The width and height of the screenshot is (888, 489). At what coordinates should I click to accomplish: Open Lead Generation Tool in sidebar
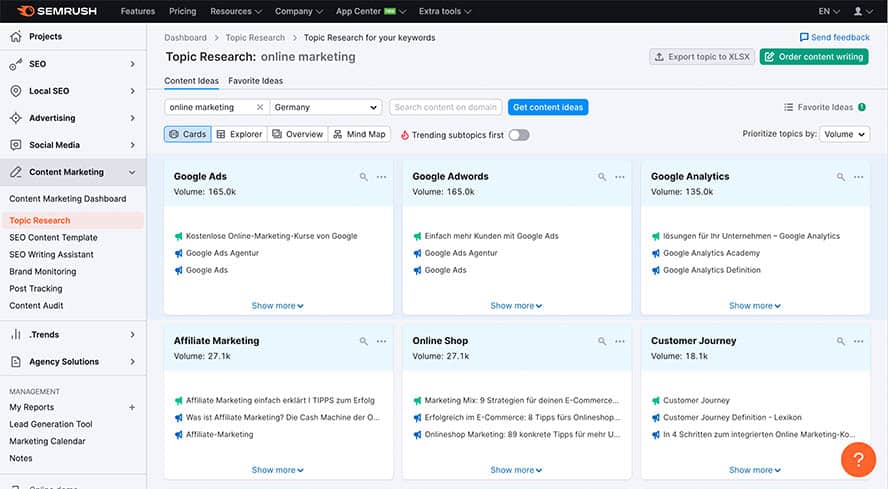coord(50,424)
